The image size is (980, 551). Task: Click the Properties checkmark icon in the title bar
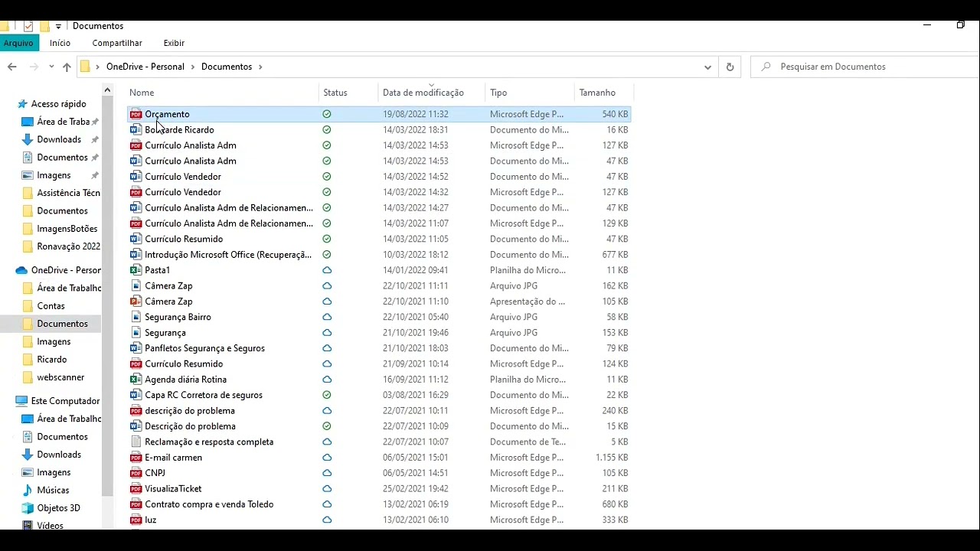pos(28,26)
